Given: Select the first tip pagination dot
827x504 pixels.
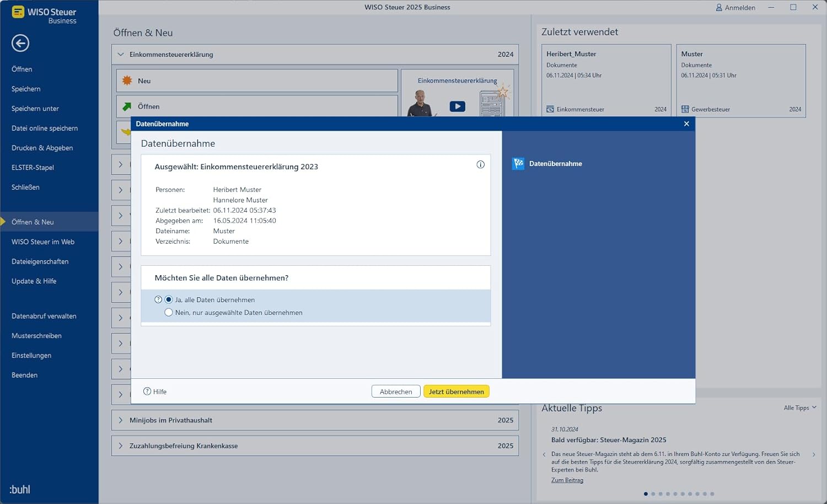Looking at the screenshot, I should [x=646, y=494].
